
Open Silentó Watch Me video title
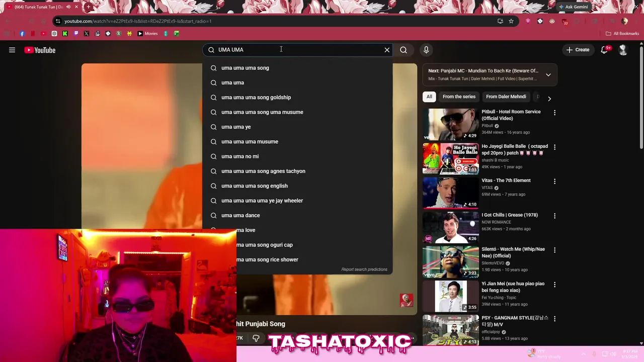[x=513, y=252]
